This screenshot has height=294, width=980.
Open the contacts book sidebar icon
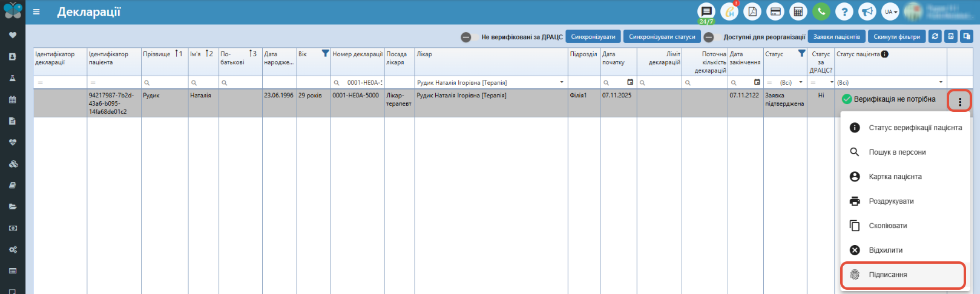click(13, 57)
